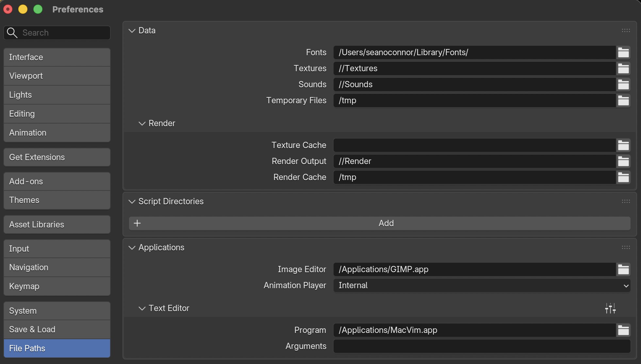The width and height of the screenshot is (641, 364).
Task: Open the System tab
Action: point(57,311)
